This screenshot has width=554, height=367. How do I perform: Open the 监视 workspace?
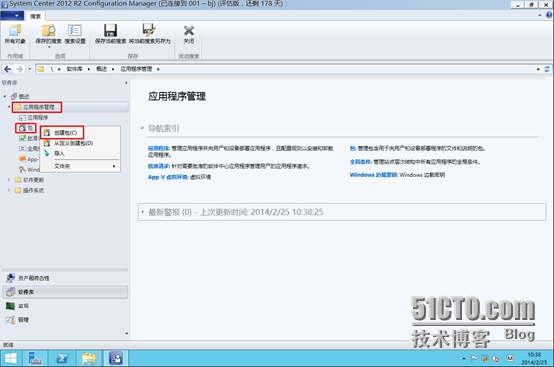(x=65, y=306)
